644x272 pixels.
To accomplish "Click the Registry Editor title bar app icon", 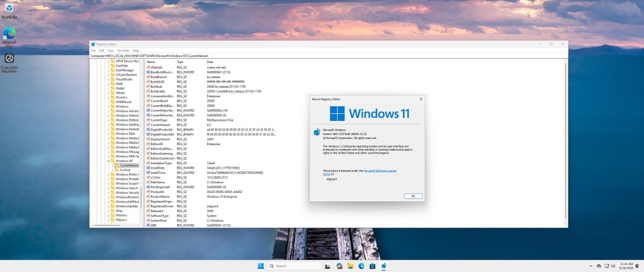I will 93,44.
